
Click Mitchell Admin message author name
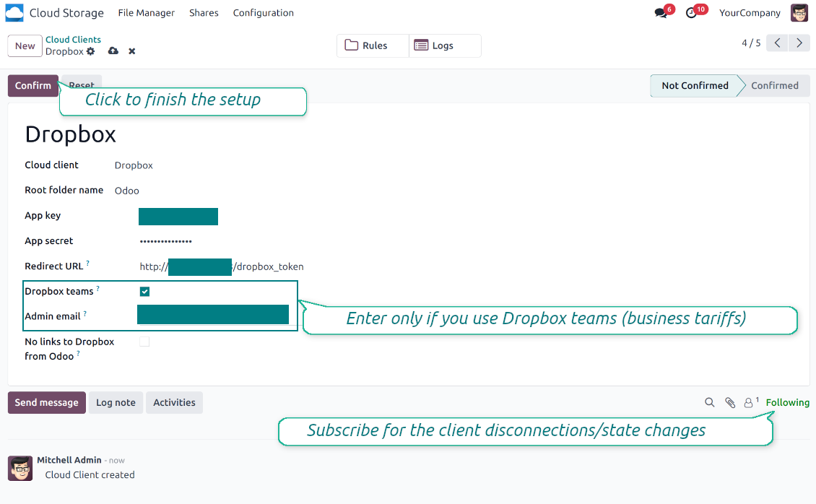(69, 460)
